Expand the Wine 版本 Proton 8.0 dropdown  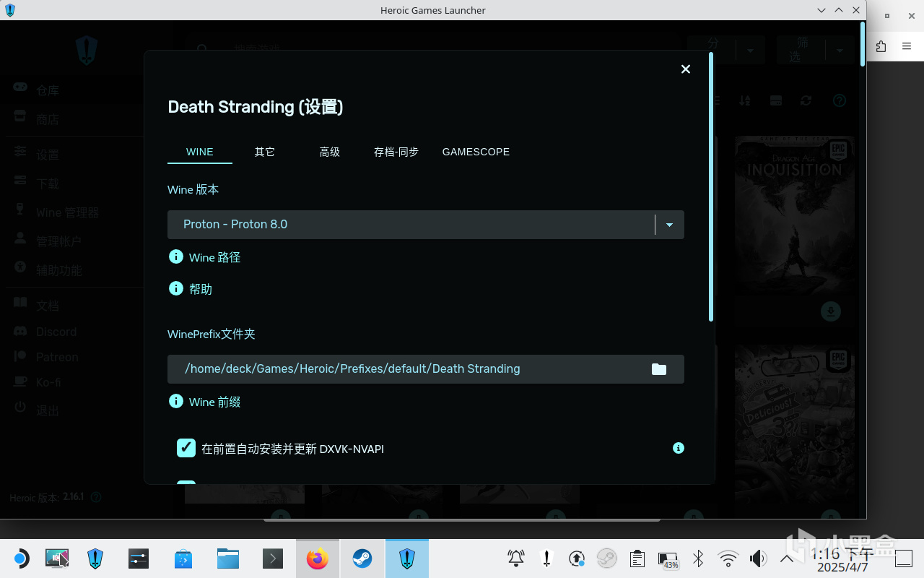pyautogui.click(x=426, y=225)
